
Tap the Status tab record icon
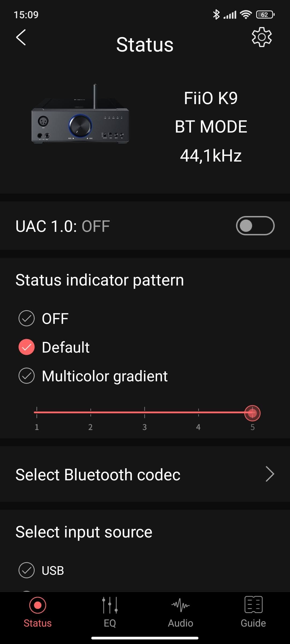38,605
